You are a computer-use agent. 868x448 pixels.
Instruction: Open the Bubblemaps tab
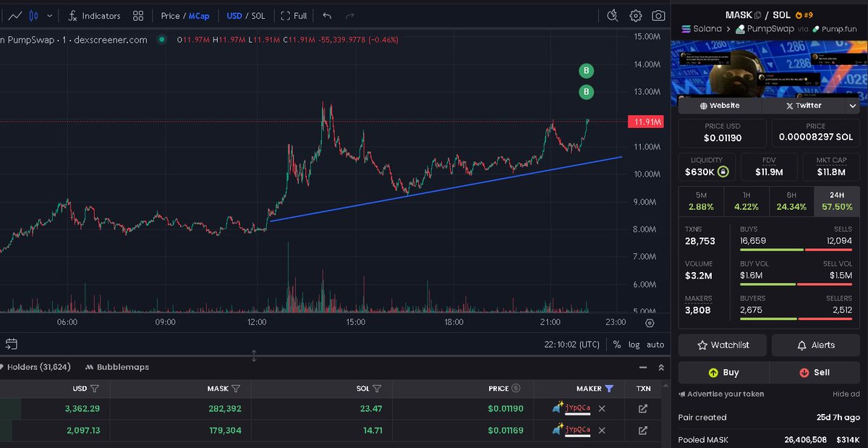pyautogui.click(x=117, y=367)
